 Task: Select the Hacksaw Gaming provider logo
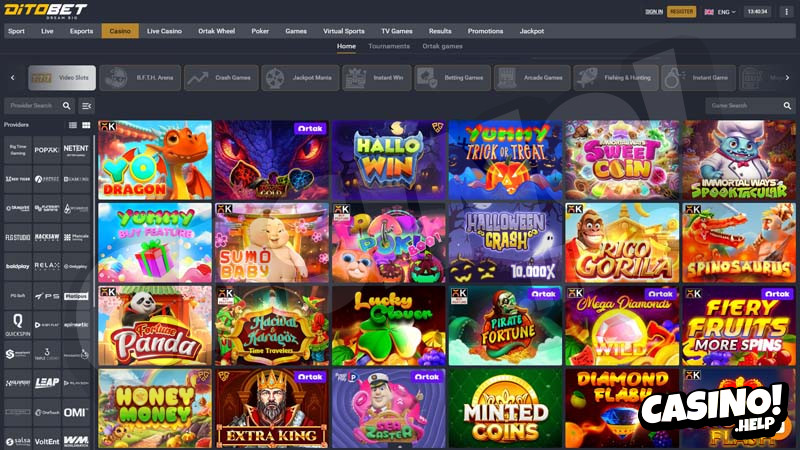coord(47,237)
